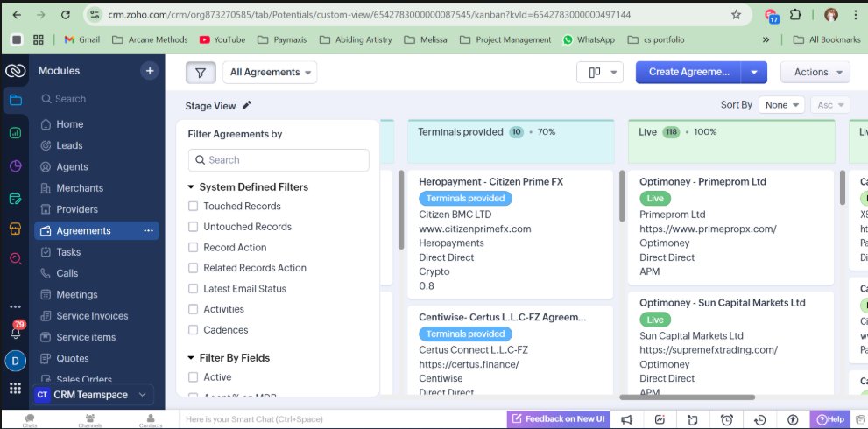Open the notifications bell with 79 badge
The width and height of the screenshot is (868, 429).
click(x=16, y=333)
